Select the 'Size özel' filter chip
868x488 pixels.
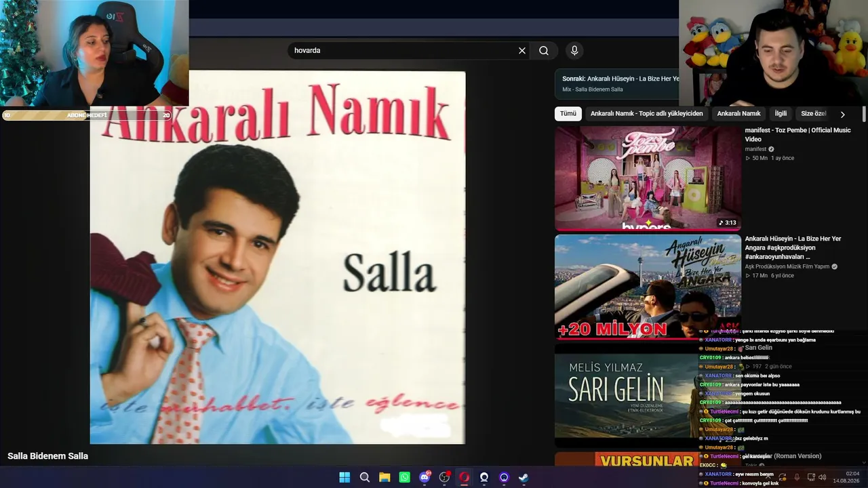pyautogui.click(x=813, y=114)
